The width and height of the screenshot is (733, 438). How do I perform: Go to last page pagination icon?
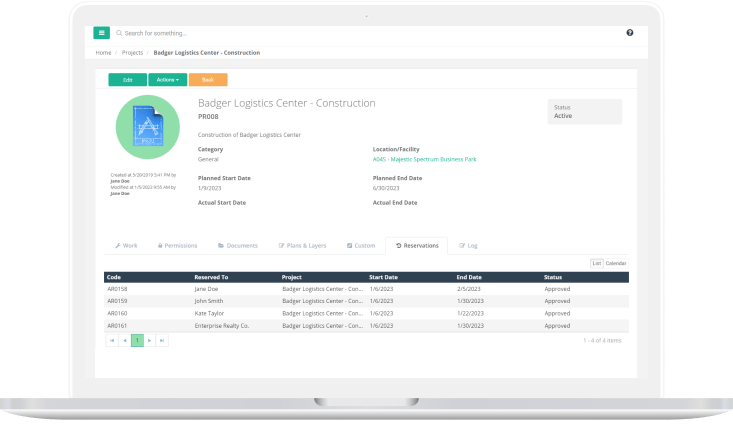162,341
